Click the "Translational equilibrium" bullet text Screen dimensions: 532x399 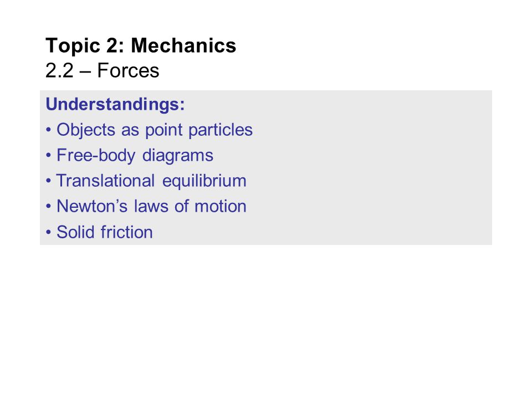[x=151, y=181]
